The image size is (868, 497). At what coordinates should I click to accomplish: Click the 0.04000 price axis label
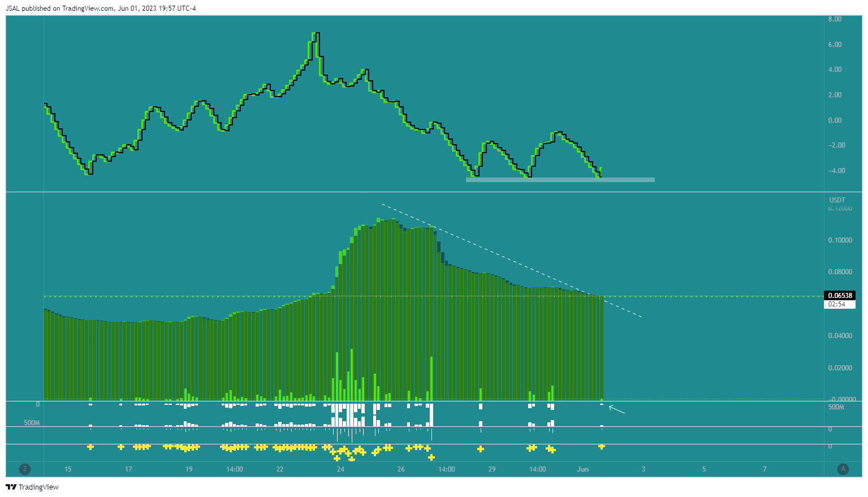[x=840, y=336]
